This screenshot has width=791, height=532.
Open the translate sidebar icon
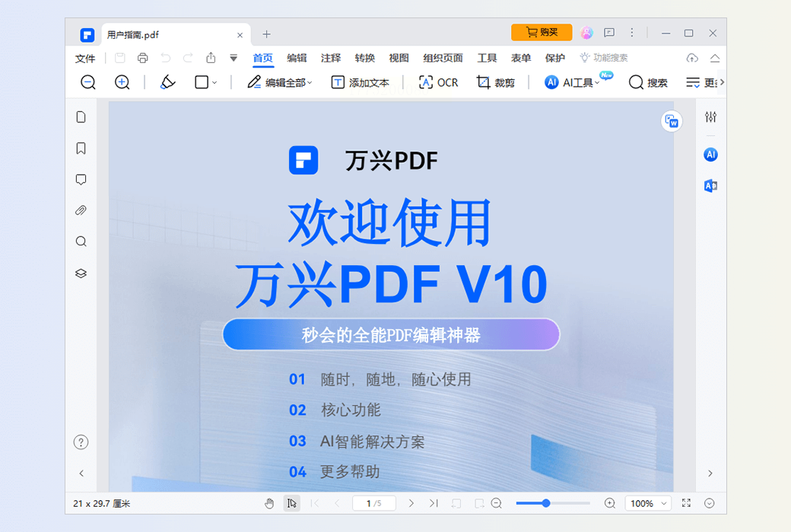tap(711, 186)
